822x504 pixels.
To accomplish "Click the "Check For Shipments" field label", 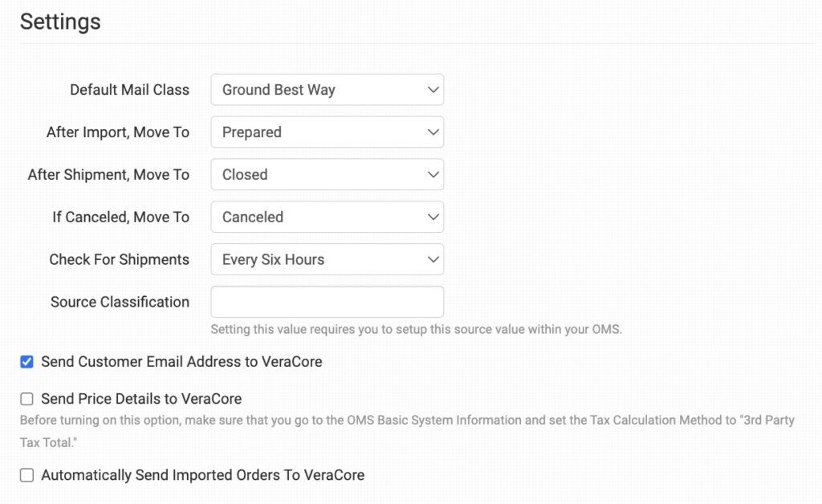I will [x=119, y=260].
